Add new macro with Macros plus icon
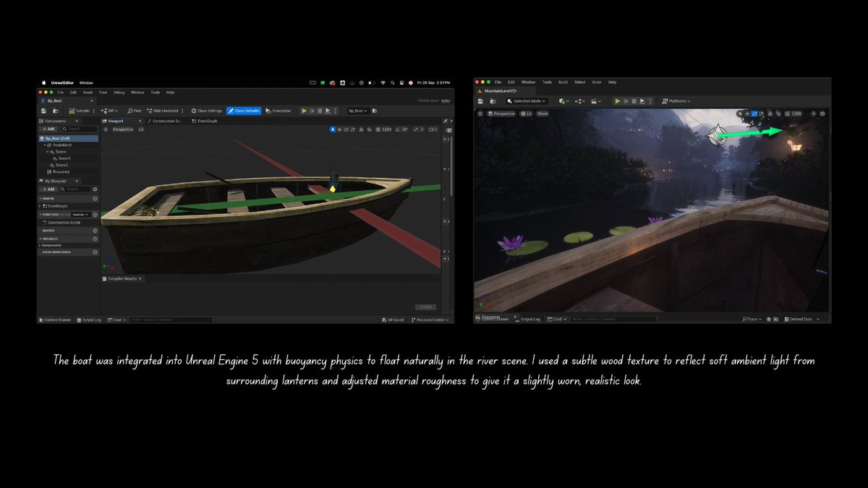Image resolution: width=868 pixels, height=488 pixels. click(95, 231)
